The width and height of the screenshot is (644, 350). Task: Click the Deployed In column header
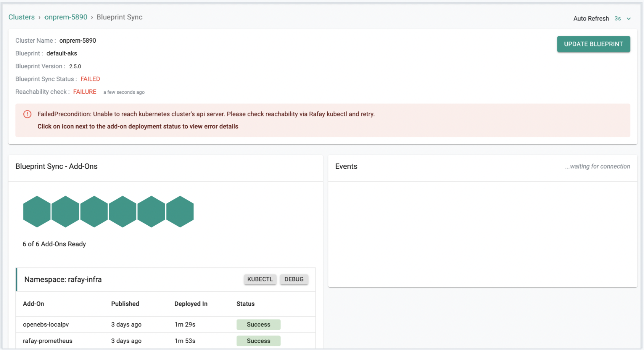click(x=191, y=304)
